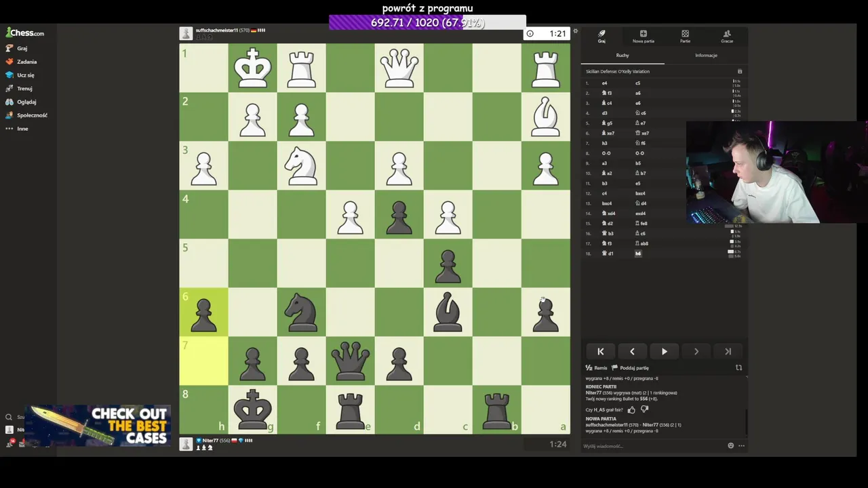Switch to the Ruchy moves tab
Viewport: 868px width, 488px height.
(x=623, y=55)
